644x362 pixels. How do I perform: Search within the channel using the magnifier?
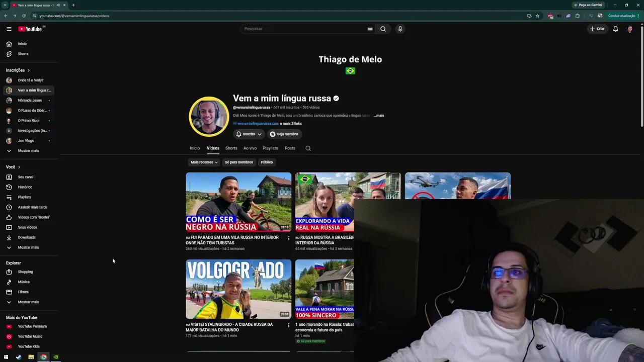[308, 148]
